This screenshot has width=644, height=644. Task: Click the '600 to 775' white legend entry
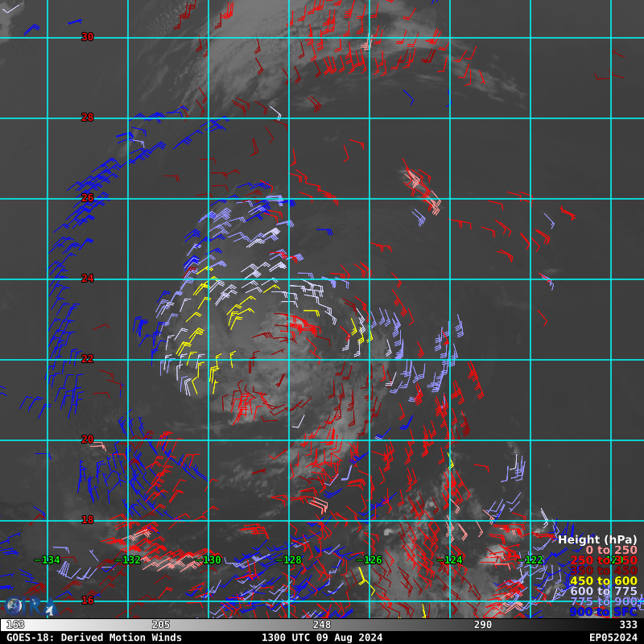[x=603, y=592]
